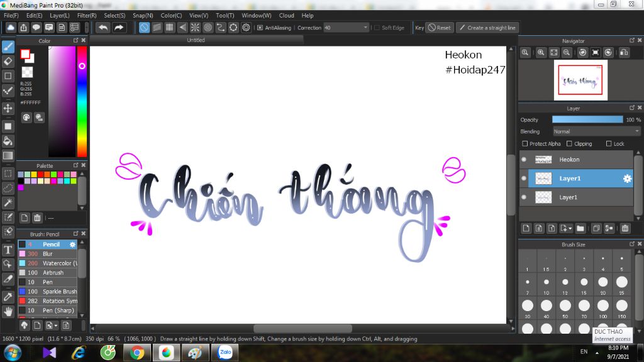Screen dimensions: 644x362
Task: Click the Reset key button
Action: point(439,28)
